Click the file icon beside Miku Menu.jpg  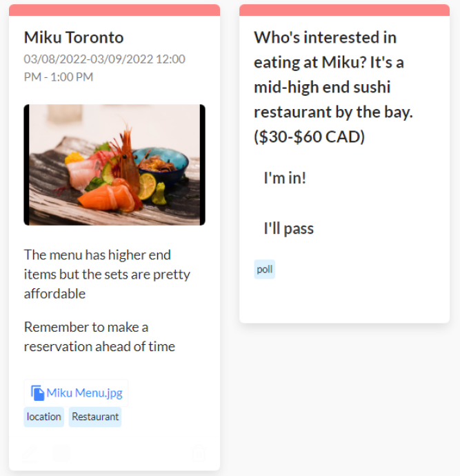[38, 393]
